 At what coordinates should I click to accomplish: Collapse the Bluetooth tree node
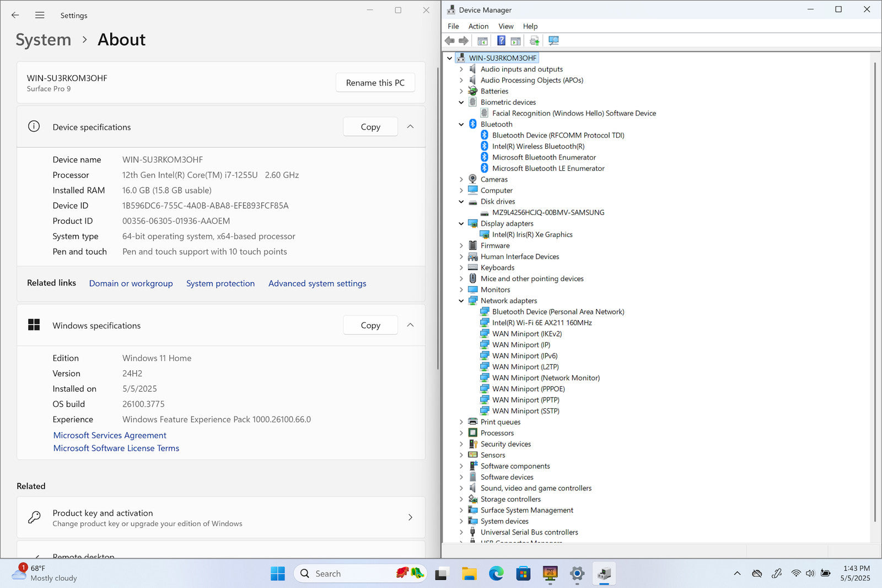(x=461, y=124)
